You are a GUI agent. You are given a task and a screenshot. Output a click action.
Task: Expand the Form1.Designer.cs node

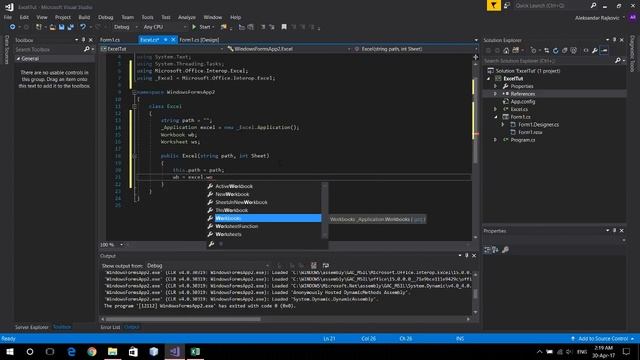pyautogui.click(x=503, y=124)
